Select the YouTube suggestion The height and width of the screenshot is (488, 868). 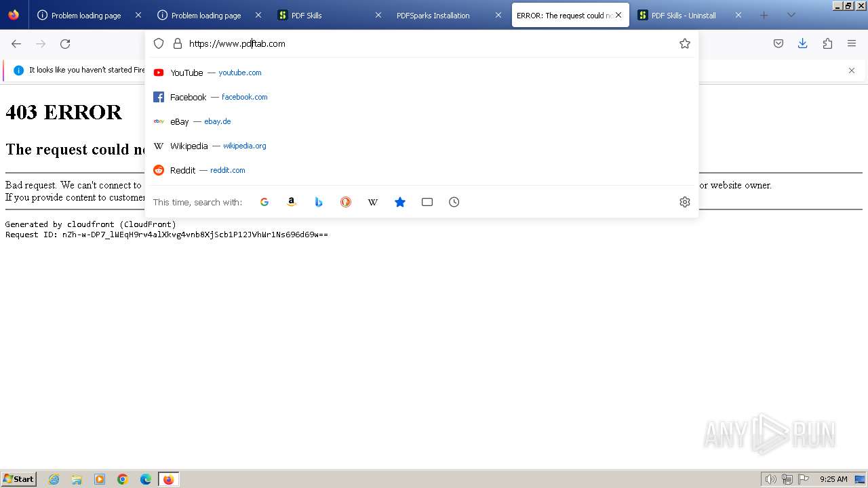point(422,73)
